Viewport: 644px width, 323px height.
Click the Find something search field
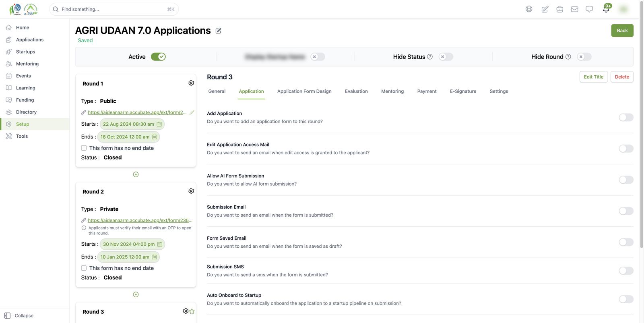coord(114,9)
